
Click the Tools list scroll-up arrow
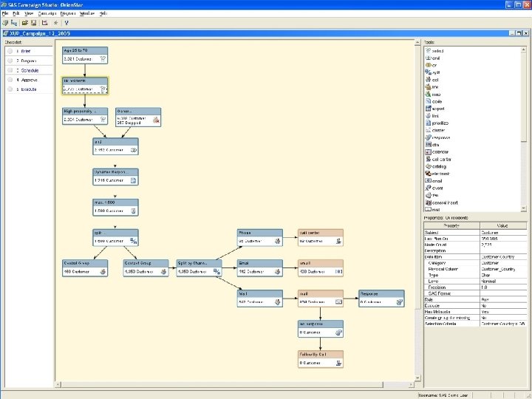(x=524, y=50)
